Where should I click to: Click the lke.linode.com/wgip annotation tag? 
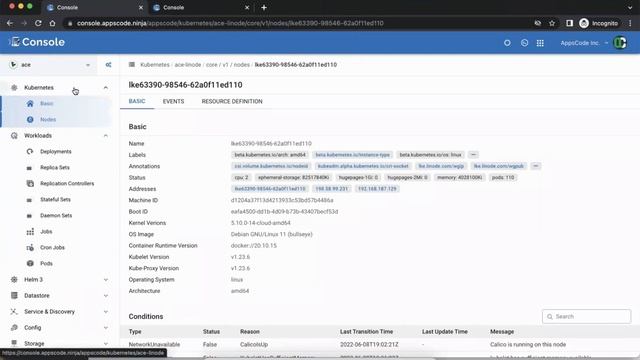[x=441, y=166]
